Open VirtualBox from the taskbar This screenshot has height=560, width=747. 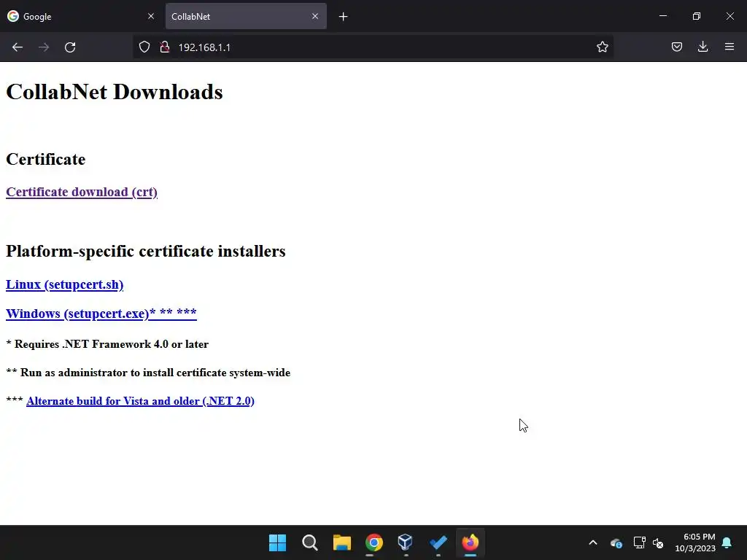[x=406, y=542]
